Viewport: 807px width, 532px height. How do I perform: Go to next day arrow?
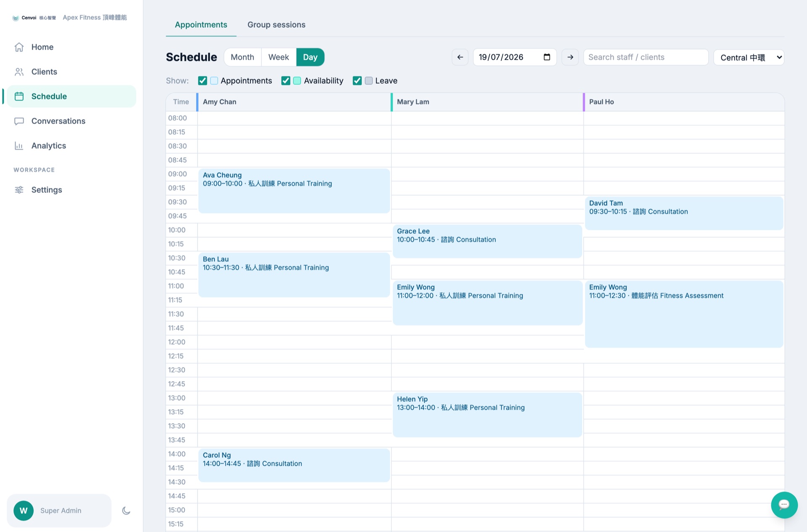coord(570,57)
